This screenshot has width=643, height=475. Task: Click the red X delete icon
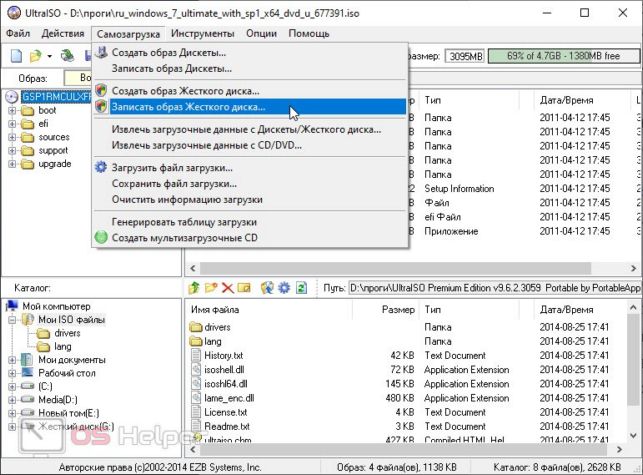tap(228, 288)
